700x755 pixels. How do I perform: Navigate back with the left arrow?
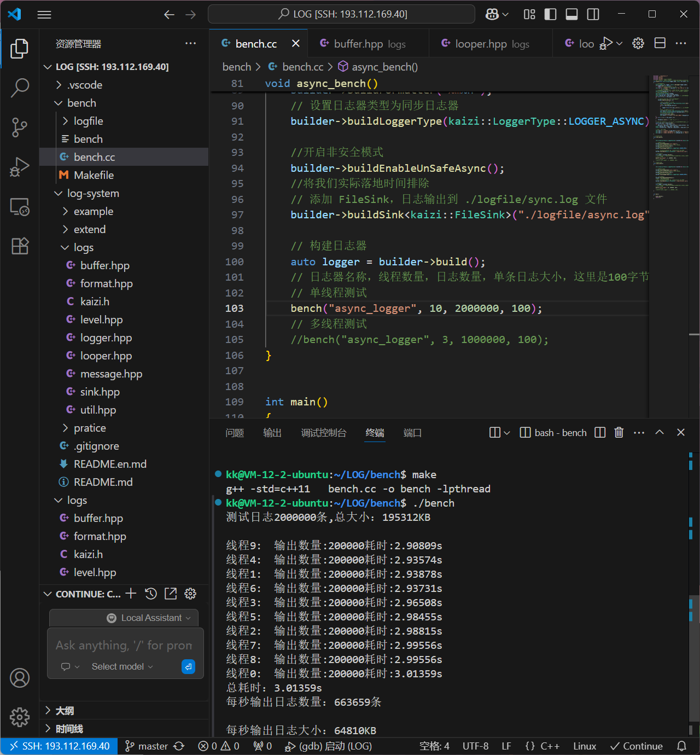click(x=169, y=15)
